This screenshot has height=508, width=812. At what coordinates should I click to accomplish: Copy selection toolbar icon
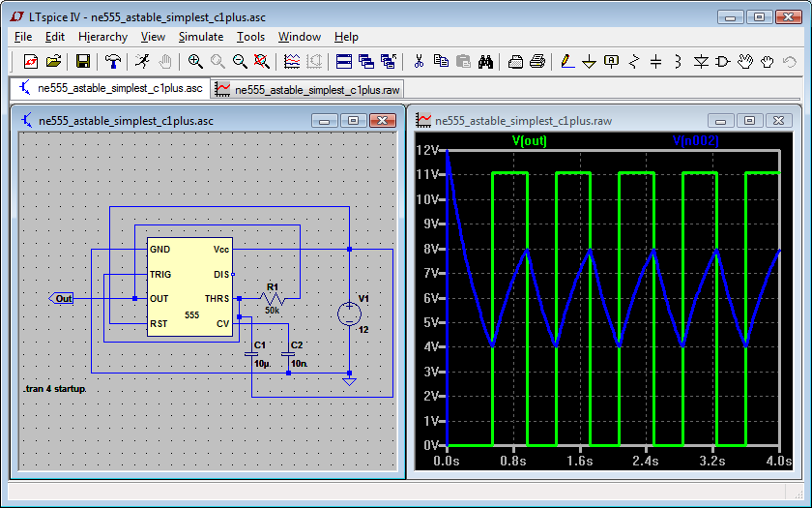pyautogui.click(x=441, y=62)
